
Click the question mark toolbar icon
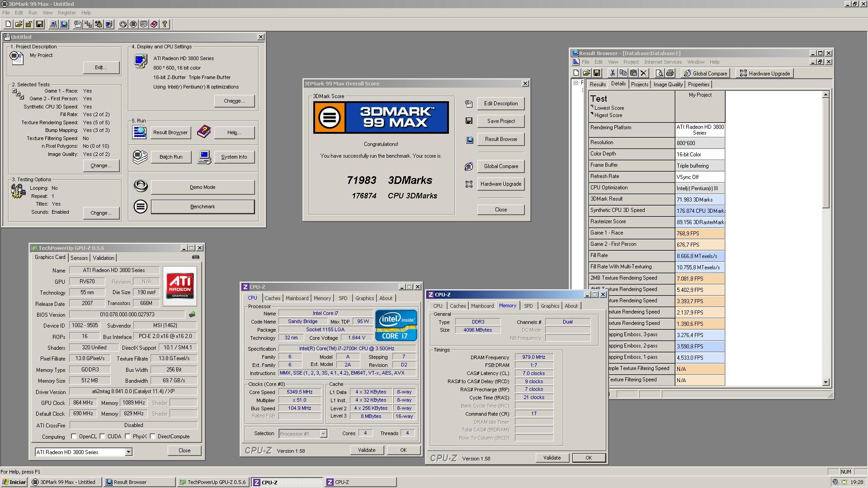point(165,24)
